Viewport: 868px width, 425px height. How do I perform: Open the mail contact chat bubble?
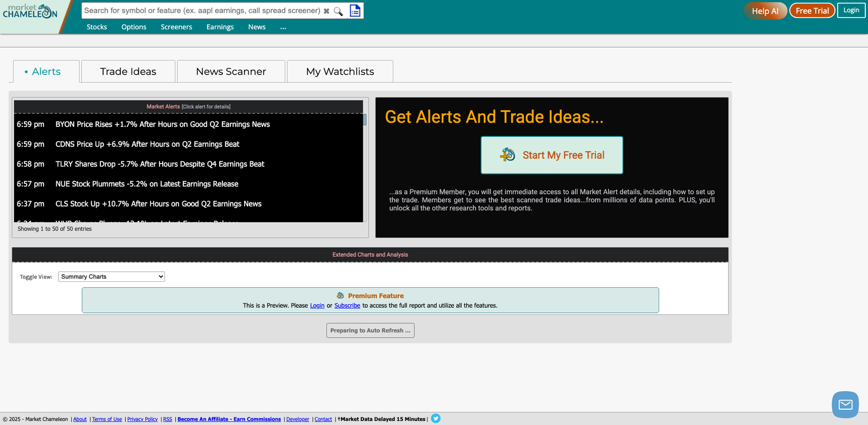click(845, 404)
